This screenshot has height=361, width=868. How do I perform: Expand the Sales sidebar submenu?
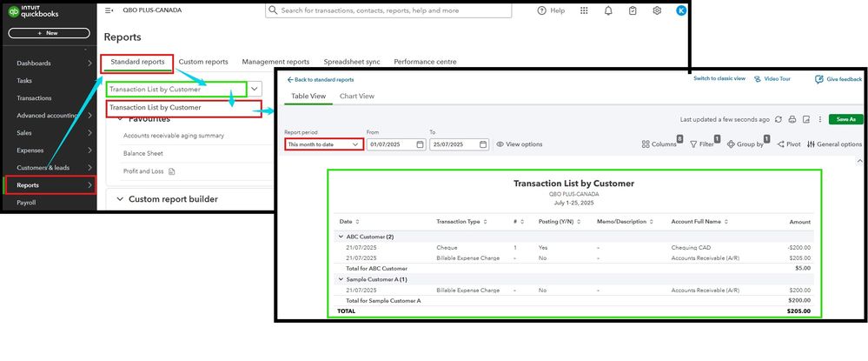point(89,133)
